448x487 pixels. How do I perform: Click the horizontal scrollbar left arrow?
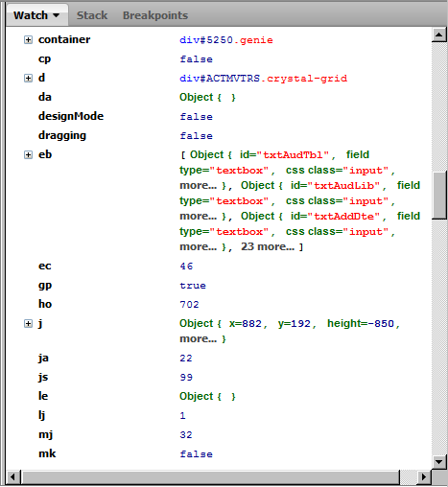pos(13,477)
